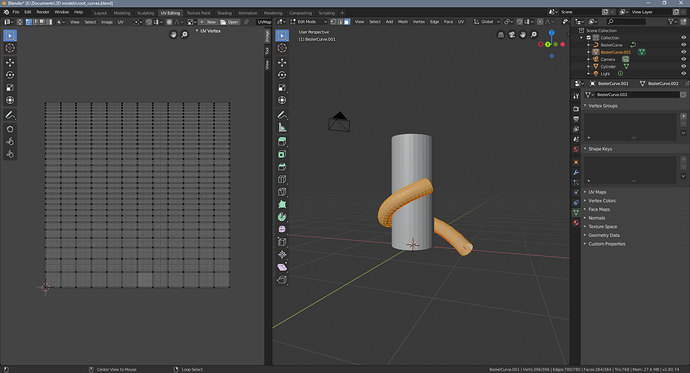Viewport: 690px width, 373px height.
Task: Switch to the Sculpting workspace tab
Action: pos(145,13)
